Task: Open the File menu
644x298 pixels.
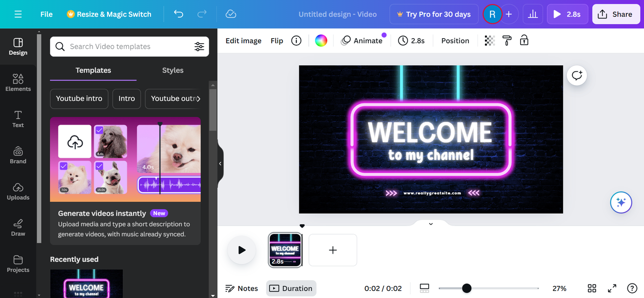Action: click(x=46, y=14)
